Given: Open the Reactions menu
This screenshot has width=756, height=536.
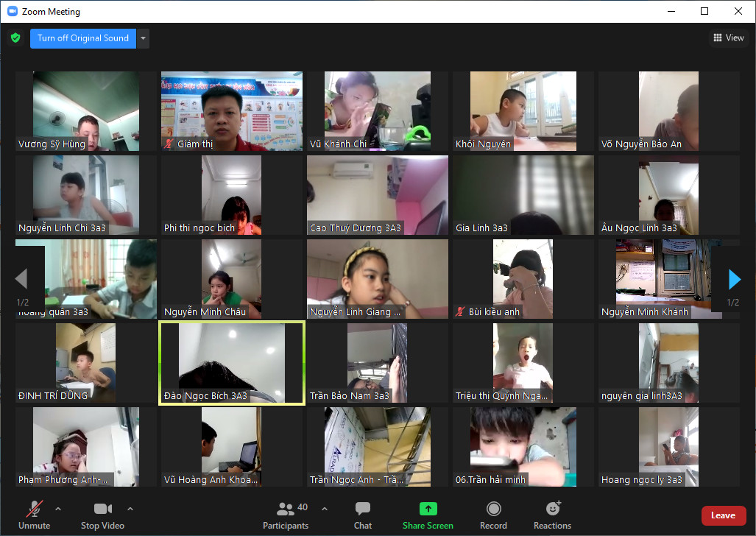Looking at the screenshot, I should [x=552, y=515].
